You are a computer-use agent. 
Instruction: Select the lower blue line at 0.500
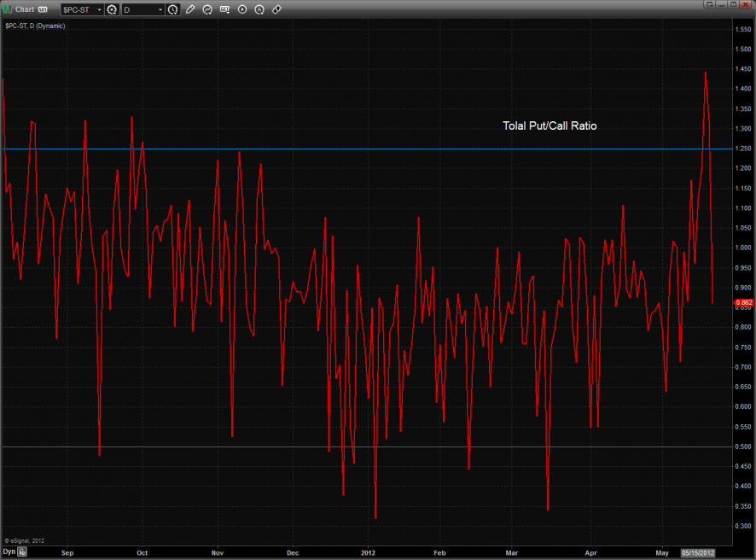click(366, 447)
